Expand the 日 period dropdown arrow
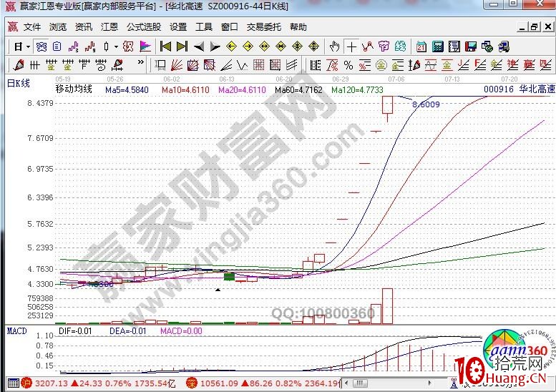 coord(28,46)
